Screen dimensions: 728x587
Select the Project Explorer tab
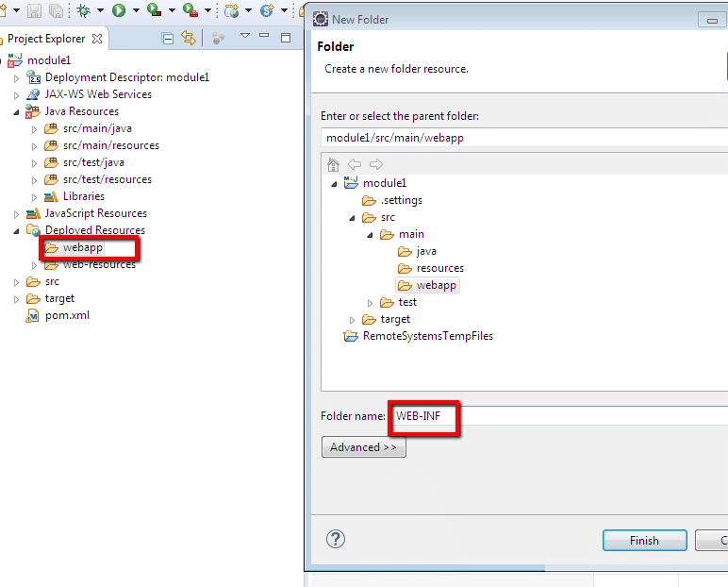[x=46, y=39]
